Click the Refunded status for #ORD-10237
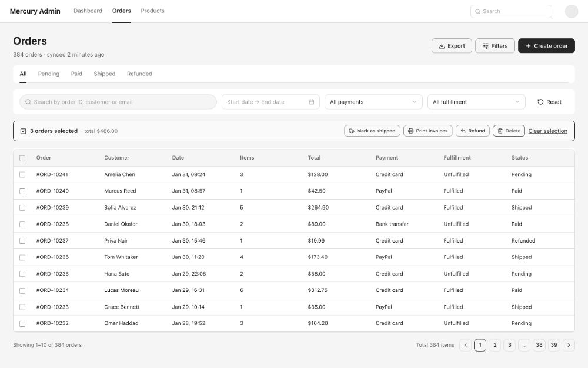 point(523,241)
